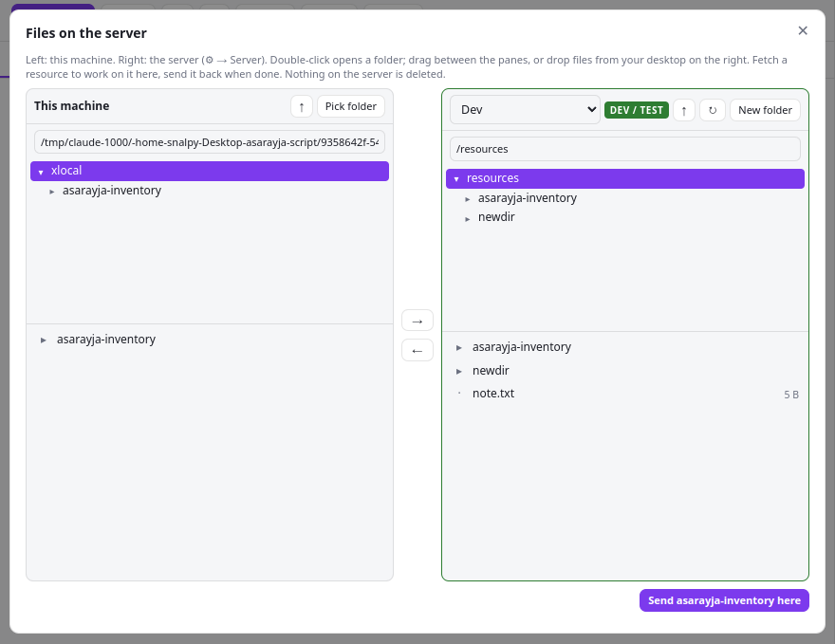835x644 pixels.
Task: Go up one level in This machine pane
Action: (x=302, y=106)
